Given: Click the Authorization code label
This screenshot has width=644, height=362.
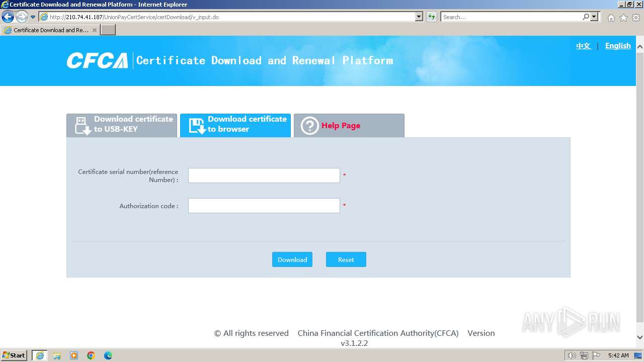Looking at the screenshot, I should point(149,206).
